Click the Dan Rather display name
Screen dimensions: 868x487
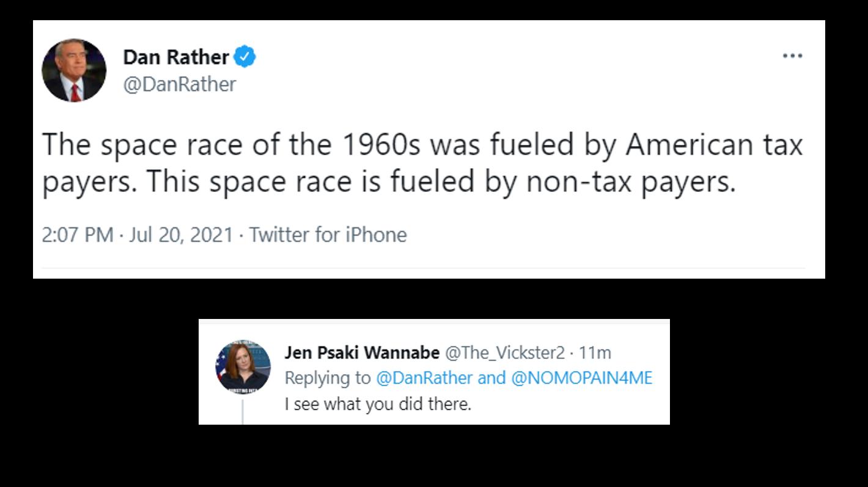point(175,56)
